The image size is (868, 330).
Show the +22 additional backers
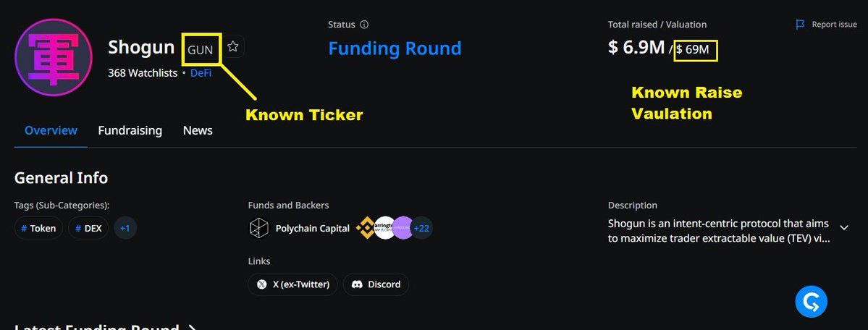[421, 228]
